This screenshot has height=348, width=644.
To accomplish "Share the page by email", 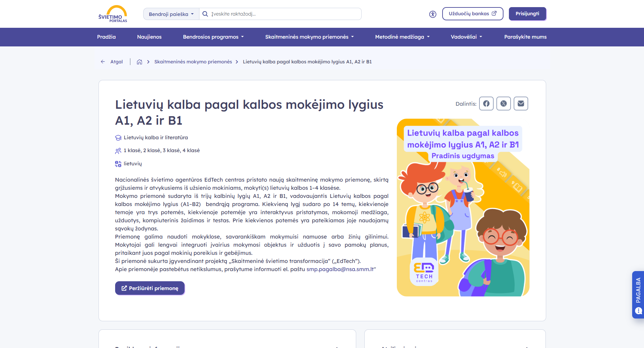I will coord(521,104).
